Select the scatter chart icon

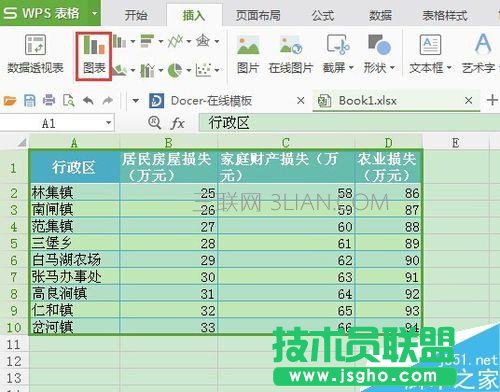pyautogui.click(x=203, y=70)
